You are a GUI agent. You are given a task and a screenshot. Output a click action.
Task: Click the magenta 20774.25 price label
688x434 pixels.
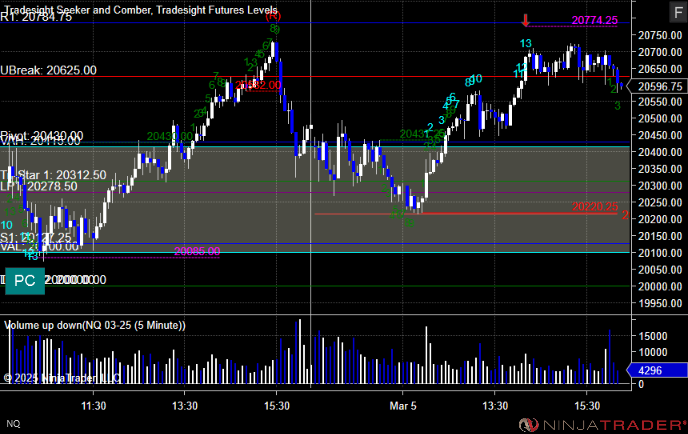tap(595, 20)
